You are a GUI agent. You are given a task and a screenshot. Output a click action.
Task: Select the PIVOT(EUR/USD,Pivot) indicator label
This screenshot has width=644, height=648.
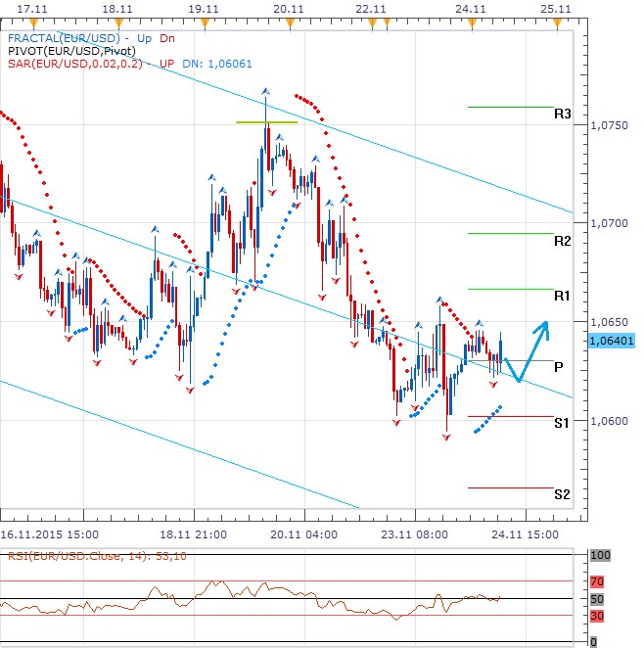point(71,51)
